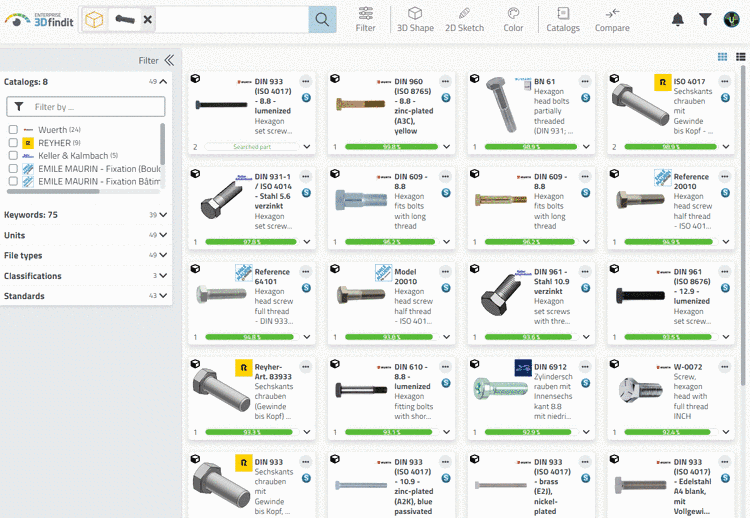Click the DIN 6912 title

coord(550,367)
